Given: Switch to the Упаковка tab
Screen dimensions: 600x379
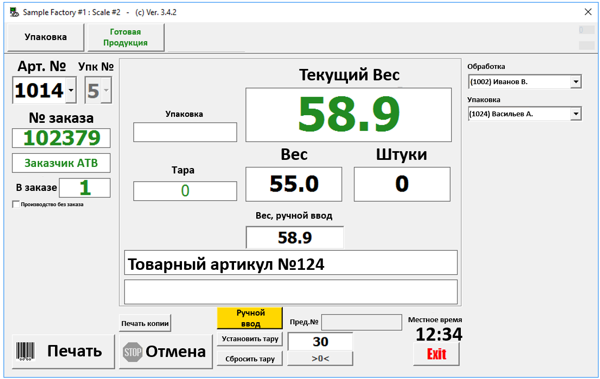Looking at the screenshot, I should 46,37.
